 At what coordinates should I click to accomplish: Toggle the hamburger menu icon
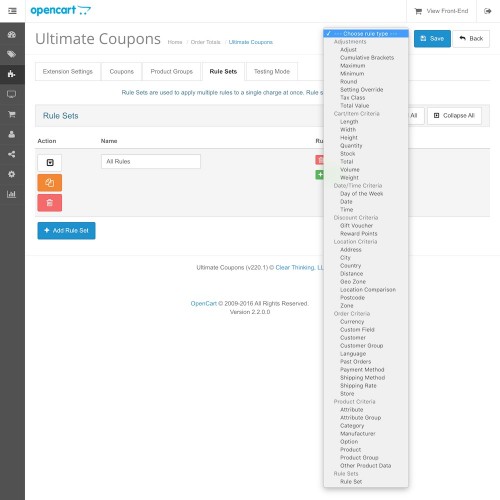(x=12, y=11)
